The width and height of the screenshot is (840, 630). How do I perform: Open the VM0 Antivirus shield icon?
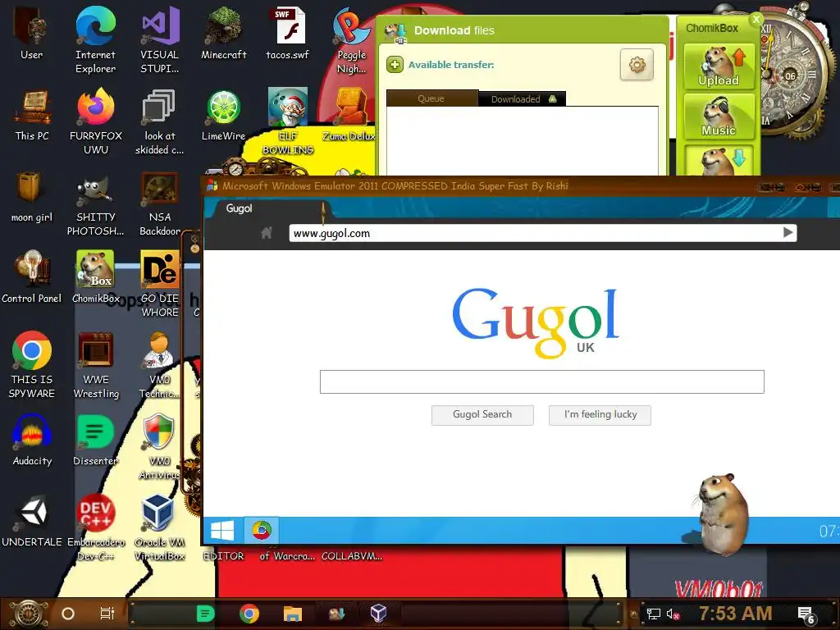[x=160, y=445]
